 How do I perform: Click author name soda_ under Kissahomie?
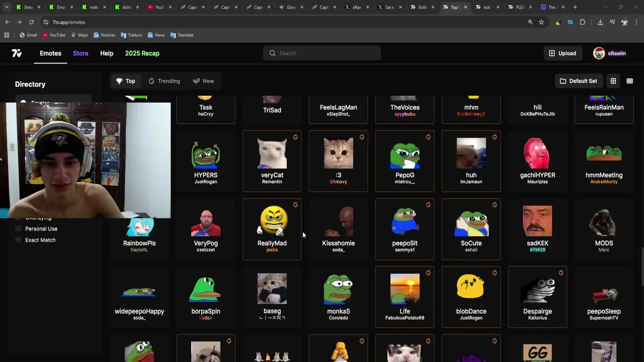click(x=339, y=250)
